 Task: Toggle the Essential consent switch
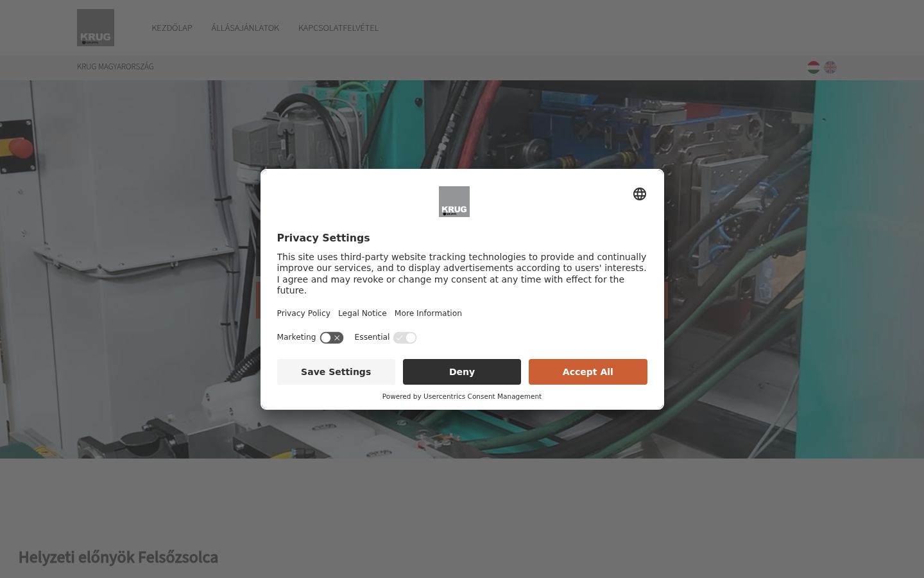coord(405,338)
